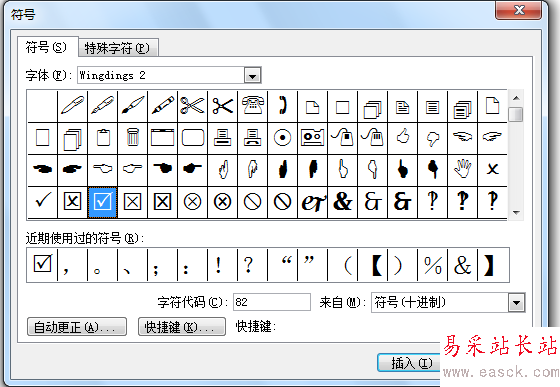The width and height of the screenshot is (560, 387).
Task: Choose the thumbs down symbol
Action: (432, 138)
